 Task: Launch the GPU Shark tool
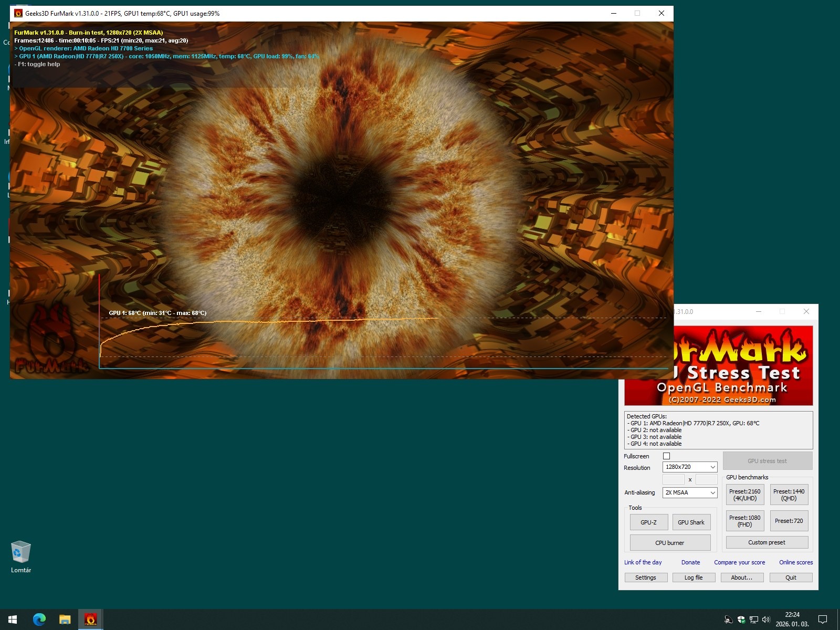click(x=691, y=522)
